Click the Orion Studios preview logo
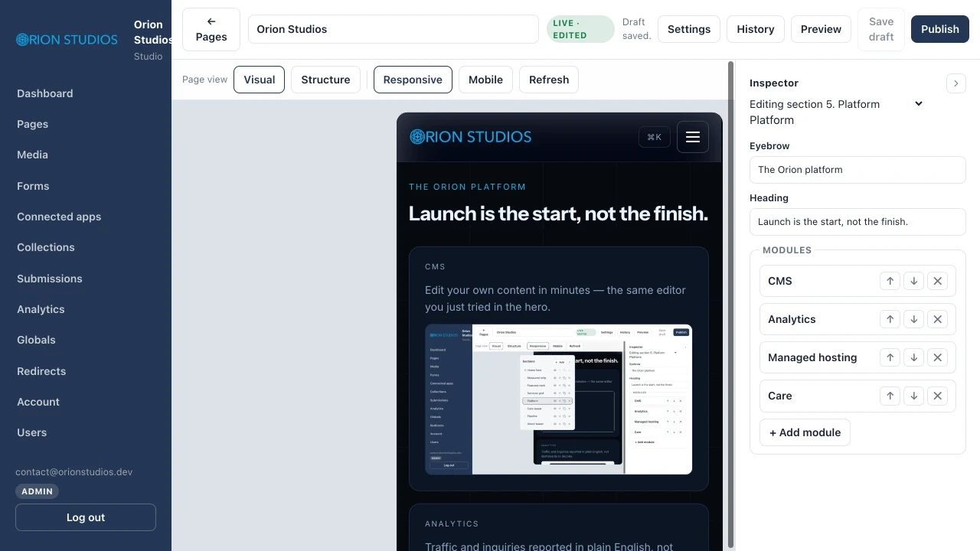The height and width of the screenshot is (551, 980). [470, 137]
